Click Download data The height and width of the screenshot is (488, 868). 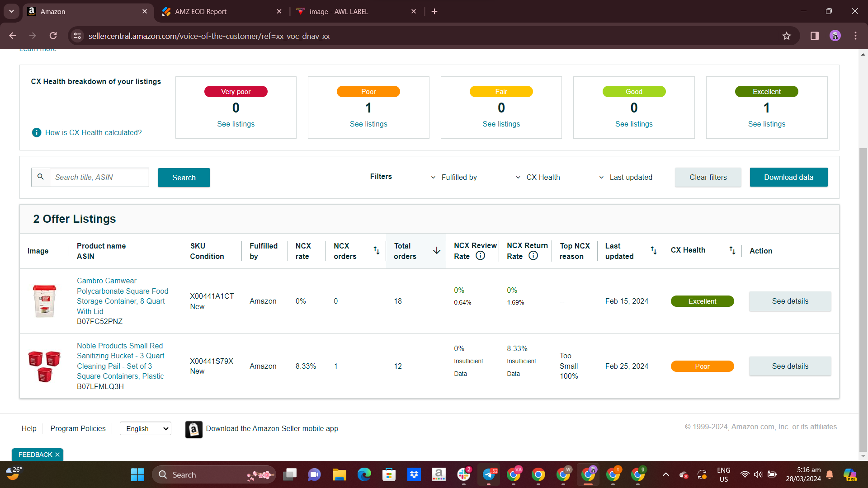pyautogui.click(x=788, y=177)
